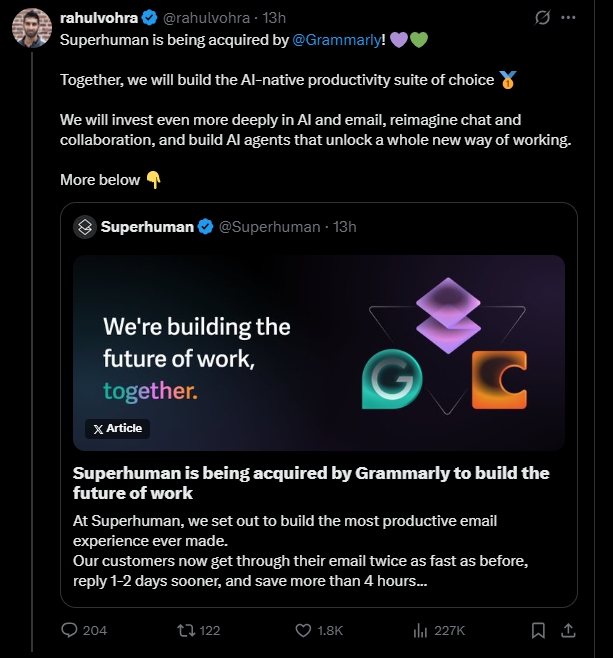Open the article headline about Grammarly acquisition

[x=311, y=482]
